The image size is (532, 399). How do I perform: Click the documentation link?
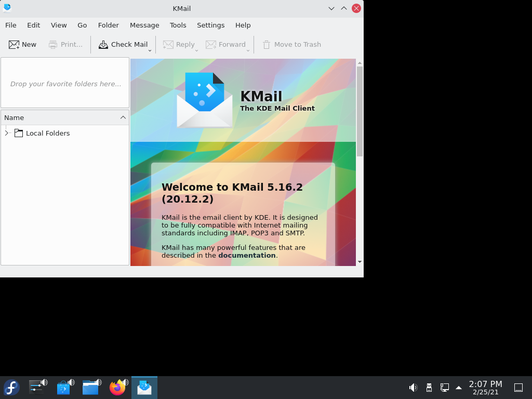(247, 255)
